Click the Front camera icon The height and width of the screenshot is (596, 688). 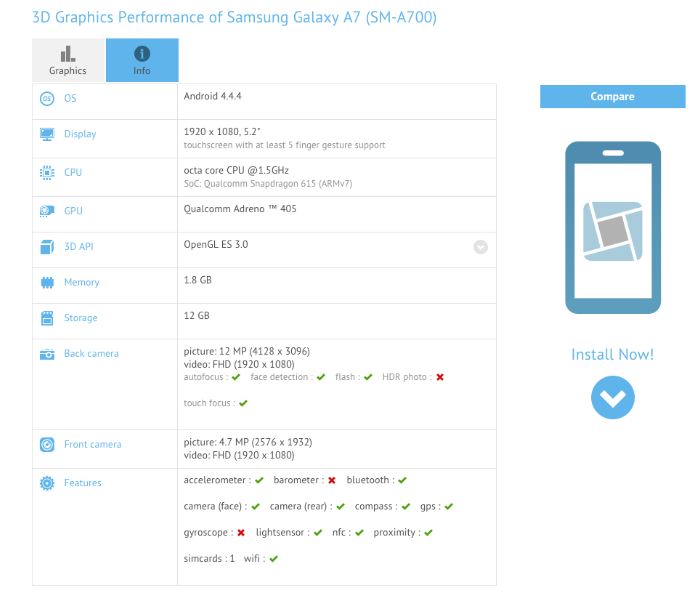coord(46,445)
